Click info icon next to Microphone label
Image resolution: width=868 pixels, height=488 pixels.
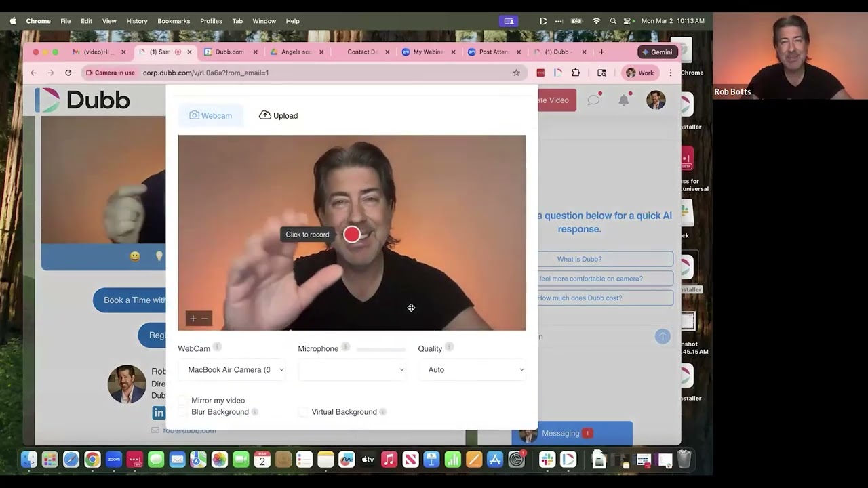click(345, 347)
